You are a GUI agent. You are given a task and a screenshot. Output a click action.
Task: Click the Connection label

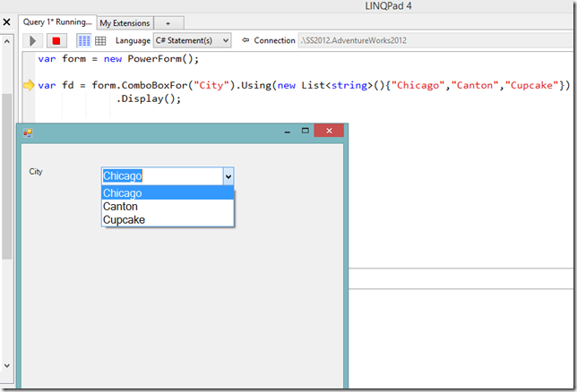point(274,40)
